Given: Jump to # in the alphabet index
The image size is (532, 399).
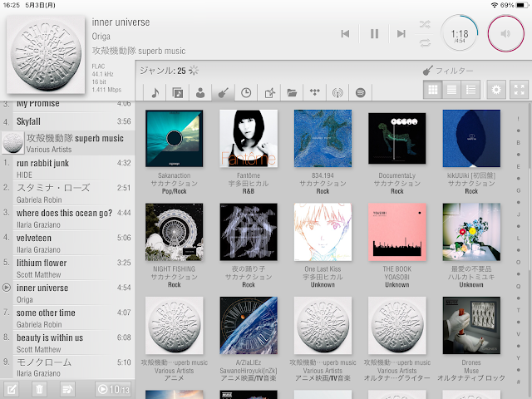Looking at the screenshot, I should (x=518, y=382).
